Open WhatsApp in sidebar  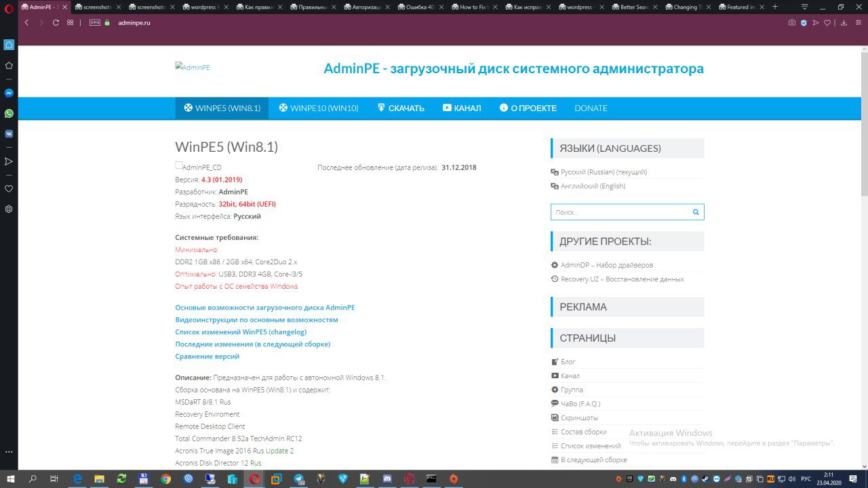9,113
